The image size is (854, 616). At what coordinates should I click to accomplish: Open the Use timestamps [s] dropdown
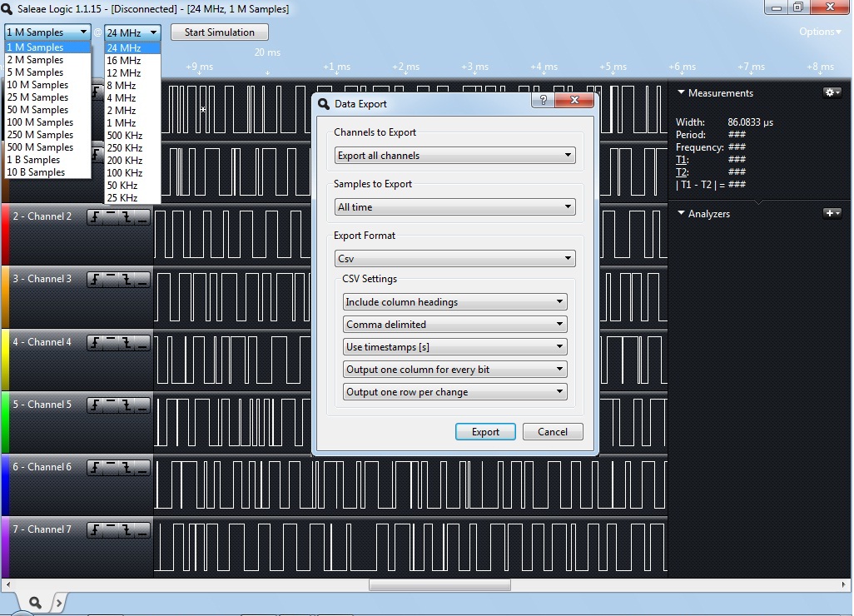point(454,347)
